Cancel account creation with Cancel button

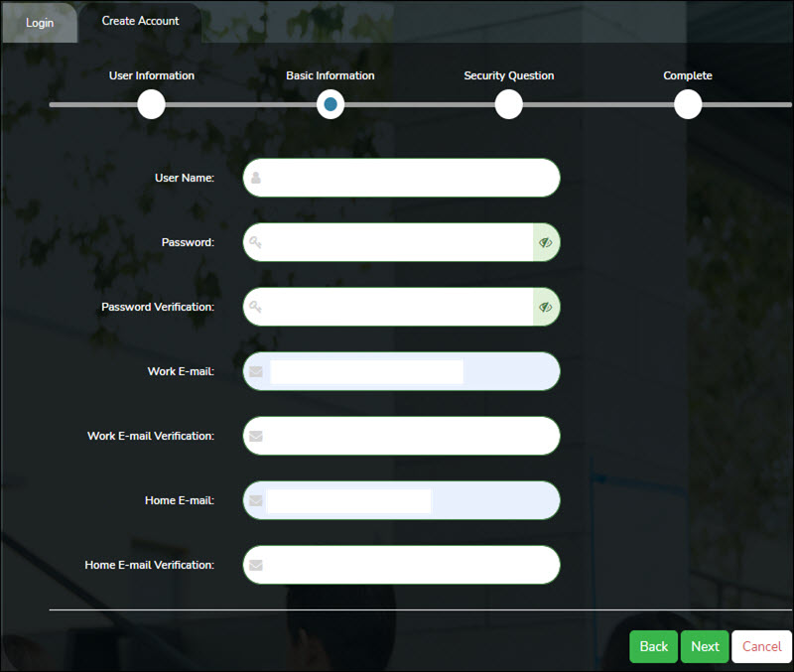pos(761,646)
